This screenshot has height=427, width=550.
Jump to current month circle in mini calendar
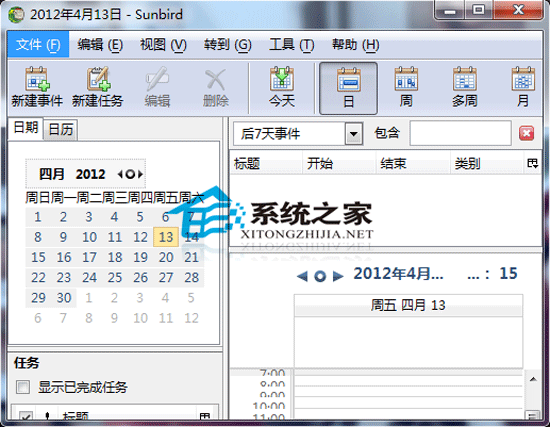(x=130, y=174)
